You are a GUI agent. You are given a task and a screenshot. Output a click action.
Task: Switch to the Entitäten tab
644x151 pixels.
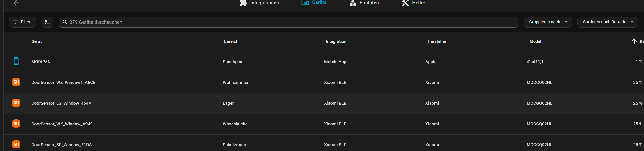coord(364,3)
